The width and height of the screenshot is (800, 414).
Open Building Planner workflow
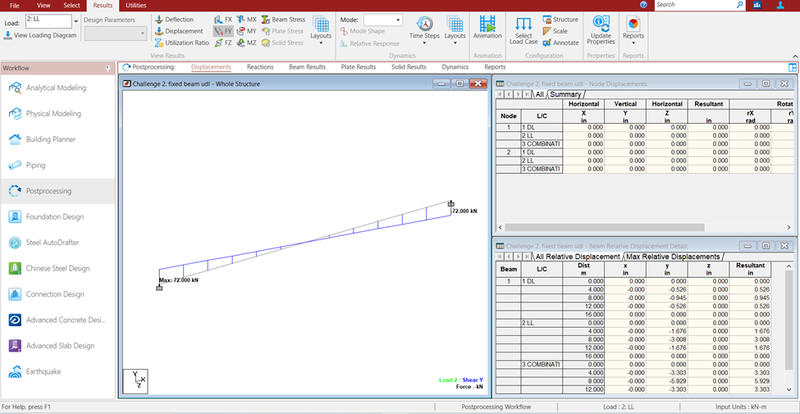[58, 139]
